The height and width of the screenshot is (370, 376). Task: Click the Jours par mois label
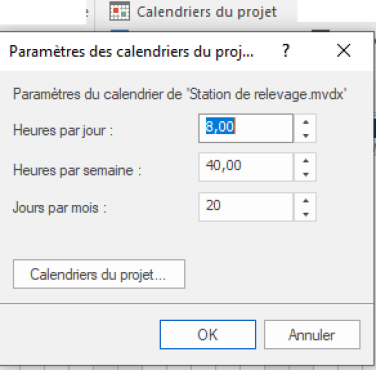[x=60, y=208]
